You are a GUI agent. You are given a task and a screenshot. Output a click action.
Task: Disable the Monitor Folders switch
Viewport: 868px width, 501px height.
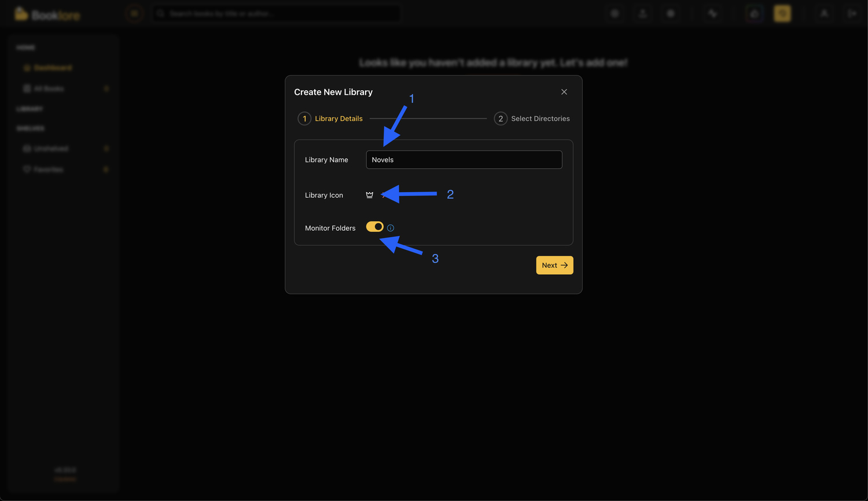(x=374, y=227)
